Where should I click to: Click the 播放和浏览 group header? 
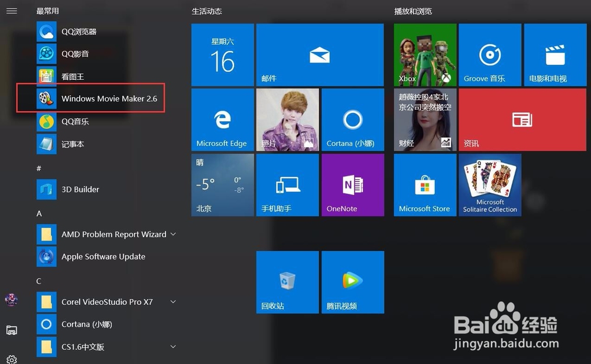pyautogui.click(x=413, y=11)
